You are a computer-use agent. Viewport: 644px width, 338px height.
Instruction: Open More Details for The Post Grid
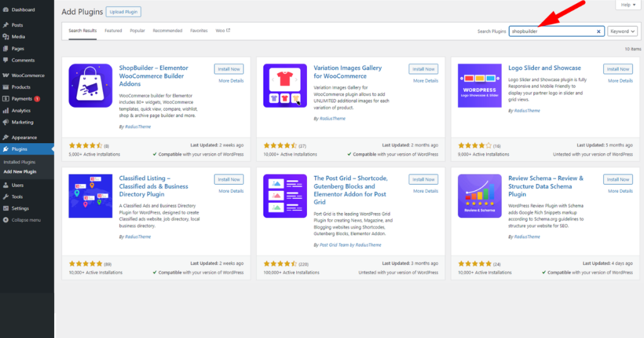pyautogui.click(x=426, y=191)
